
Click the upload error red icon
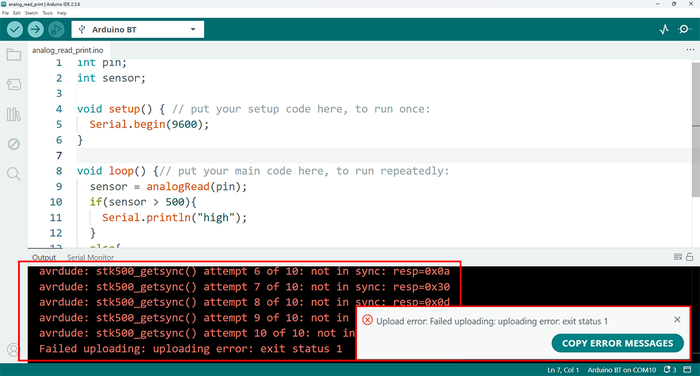tap(367, 320)
